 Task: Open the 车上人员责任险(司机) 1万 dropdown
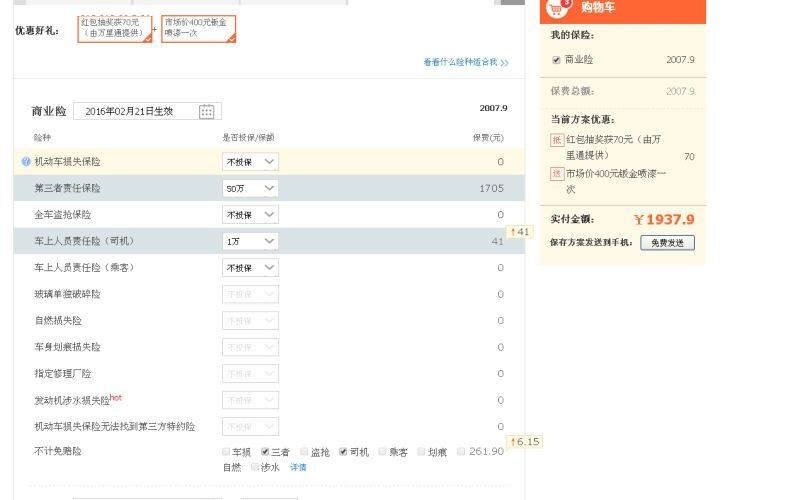(x=250, y=241)
